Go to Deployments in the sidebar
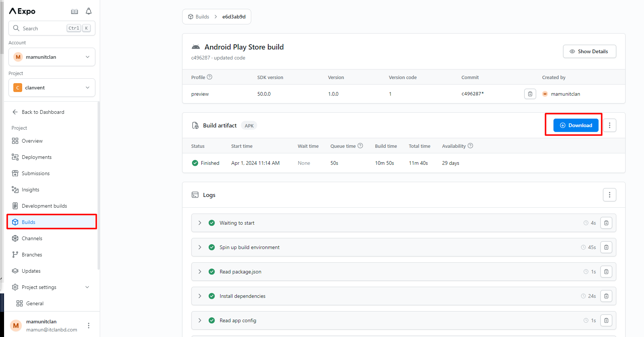 click(x=37, y=157)
